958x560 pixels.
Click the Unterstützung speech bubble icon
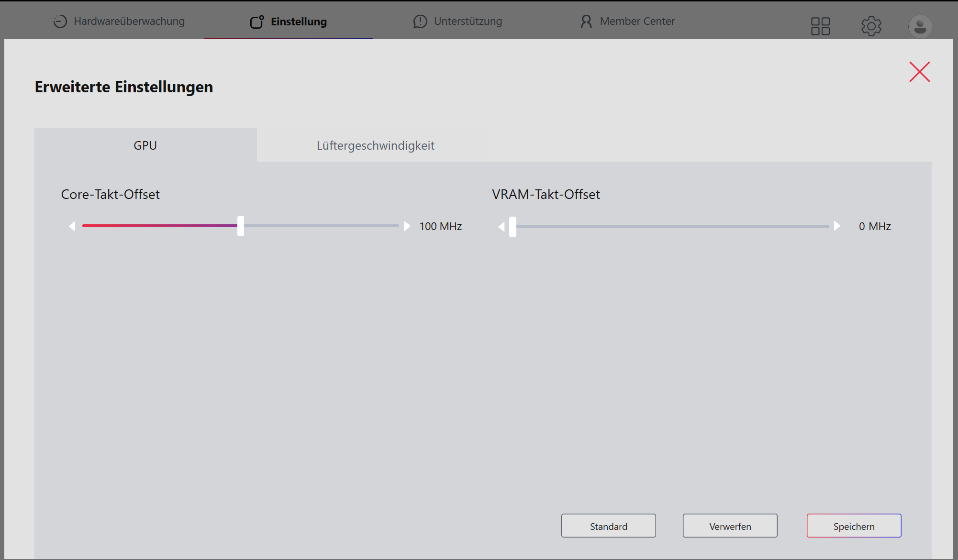pyautogui.click(x=420, y=22)
